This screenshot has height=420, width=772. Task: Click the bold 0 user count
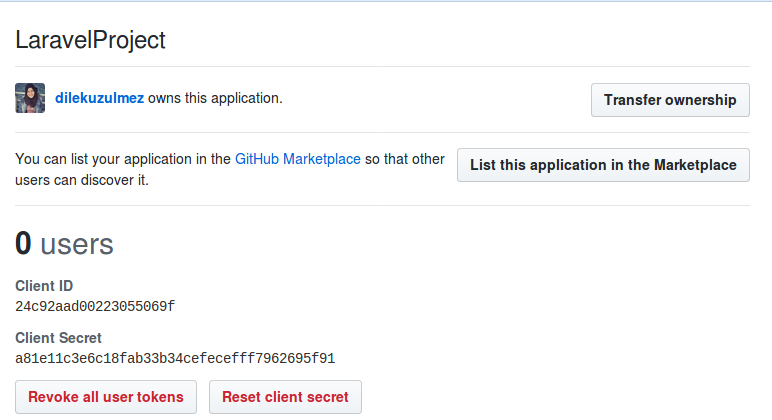pos(23,244)
